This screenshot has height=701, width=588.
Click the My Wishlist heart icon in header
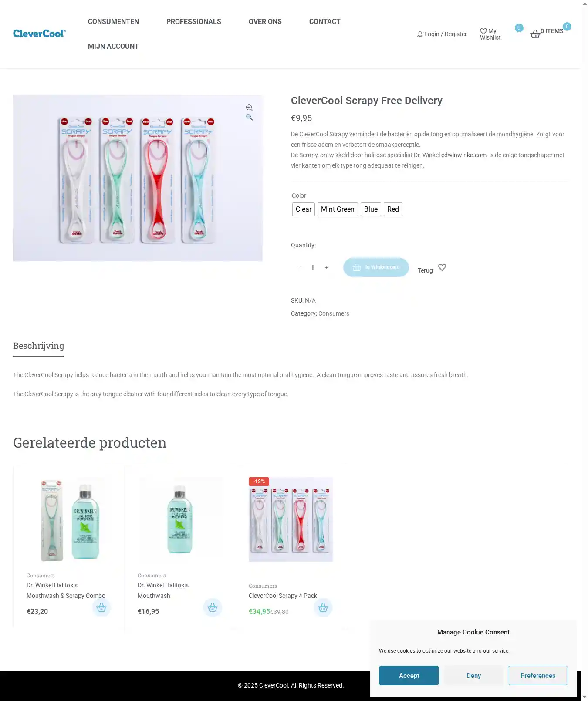point(483,31)
